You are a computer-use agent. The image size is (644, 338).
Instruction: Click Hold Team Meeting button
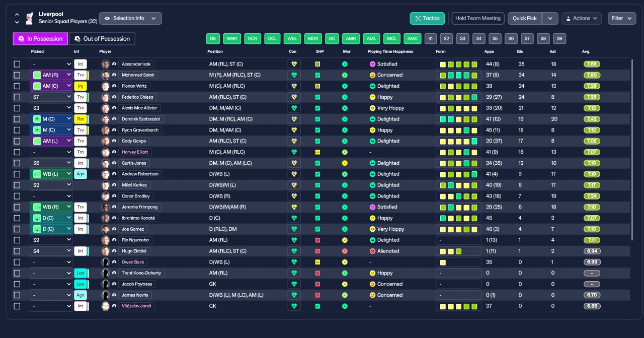pyautogui.click(x=478, y=18)
